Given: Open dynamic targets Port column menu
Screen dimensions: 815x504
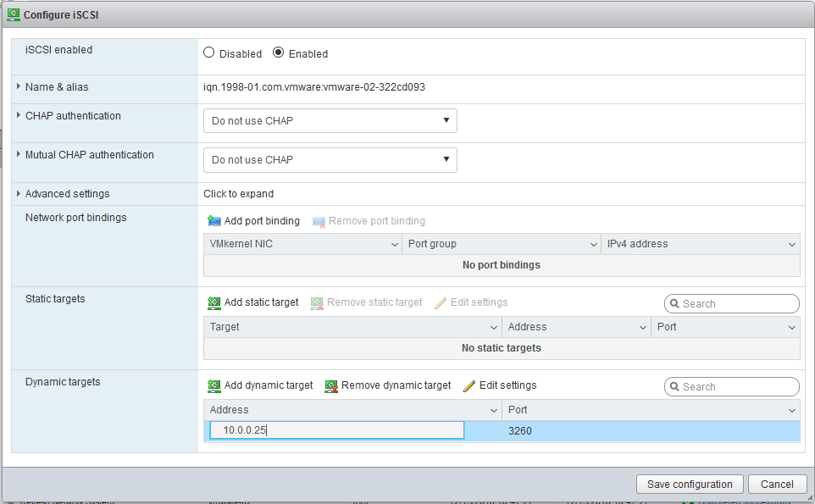Looking at the screenshot, I should (x=792, y=411).
